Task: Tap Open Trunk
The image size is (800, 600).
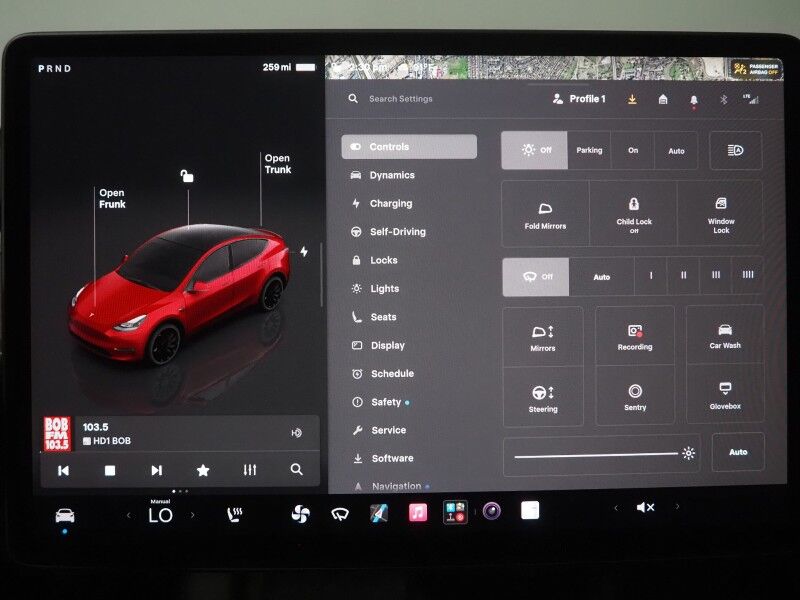Action: tap(278, 164)
